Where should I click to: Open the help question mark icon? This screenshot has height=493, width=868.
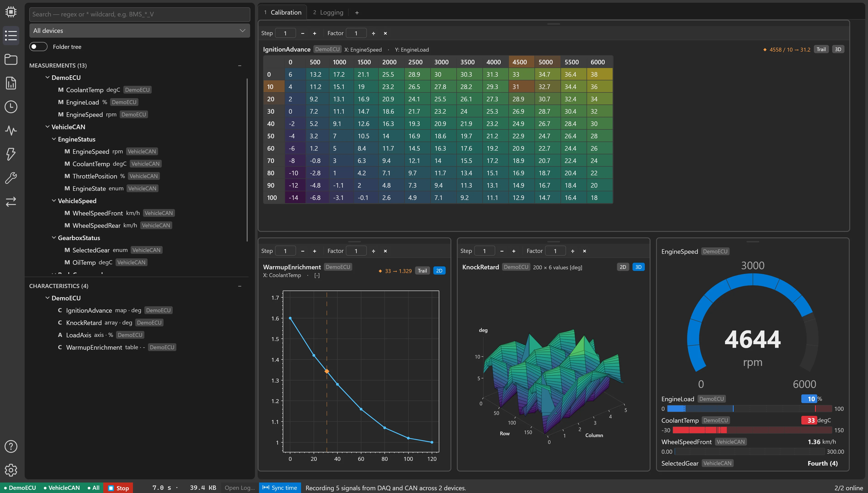[x=11, y=446]
